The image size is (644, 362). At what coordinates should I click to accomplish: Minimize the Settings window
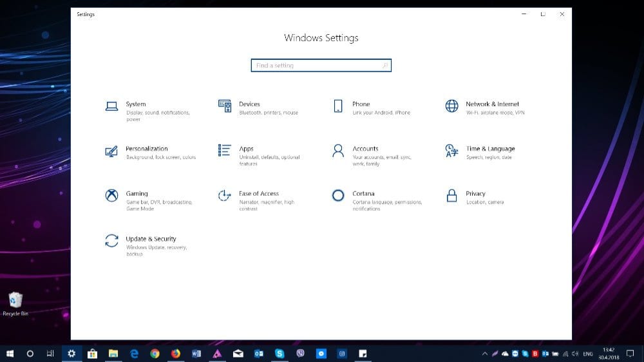pyautogui.click(x=524, y=14)
